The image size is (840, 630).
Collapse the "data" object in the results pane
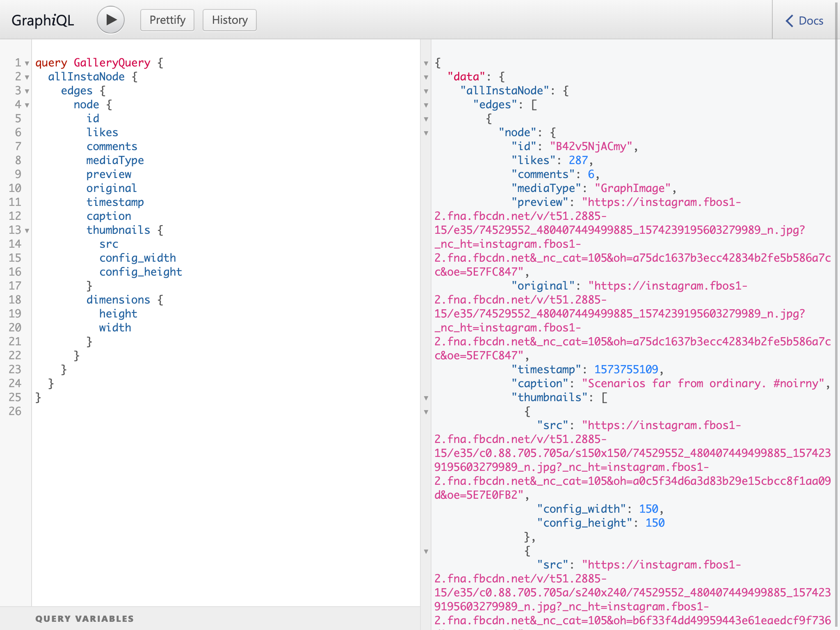pyautogui.click(x=426, y=77)
